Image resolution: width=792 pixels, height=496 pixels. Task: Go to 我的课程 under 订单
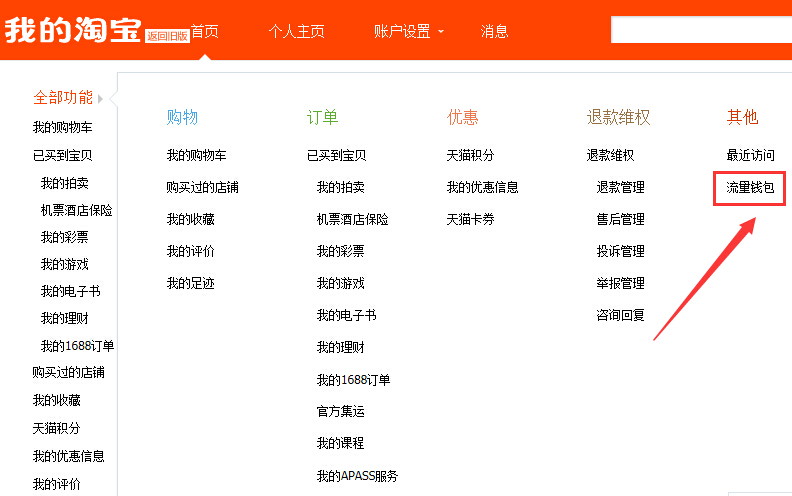341,443
